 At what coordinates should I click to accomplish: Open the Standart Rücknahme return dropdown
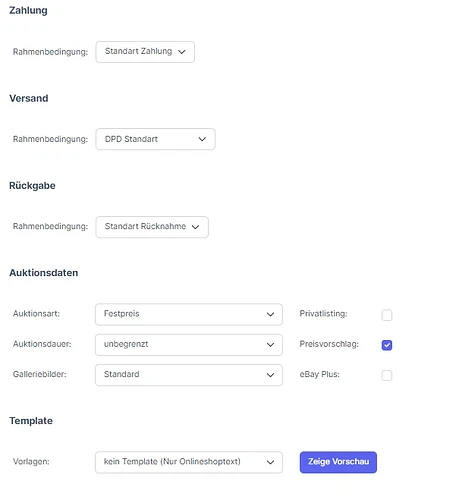[152, 227]
